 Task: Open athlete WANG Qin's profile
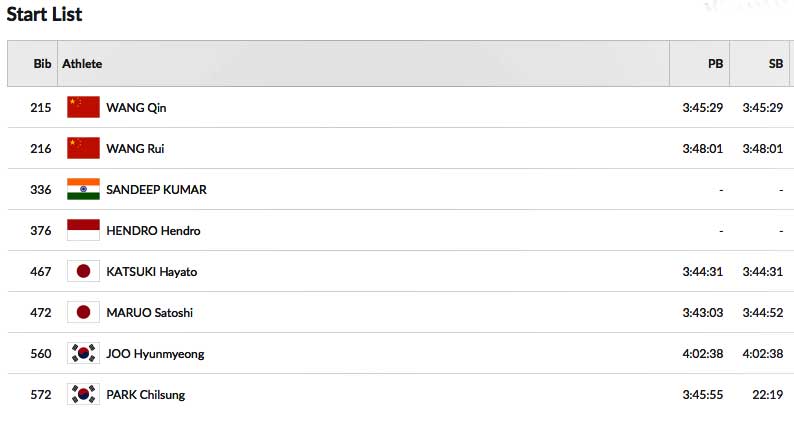point(136,107)
